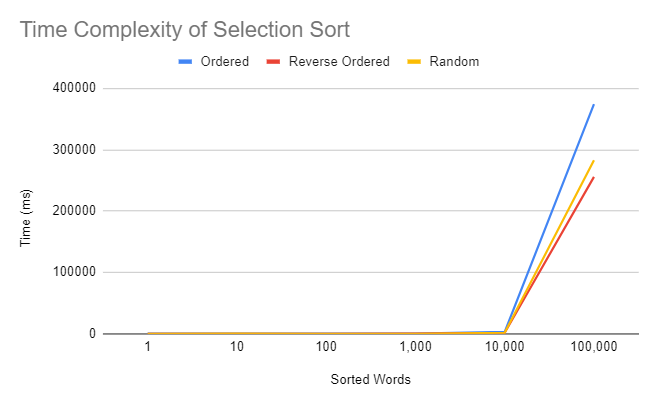Click the 400000 y-axis label
Screen dimensions: 659x407
74,88
